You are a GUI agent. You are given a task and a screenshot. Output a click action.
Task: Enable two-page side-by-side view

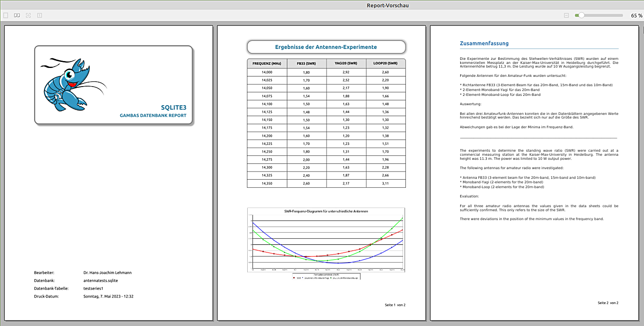[17, 15]
